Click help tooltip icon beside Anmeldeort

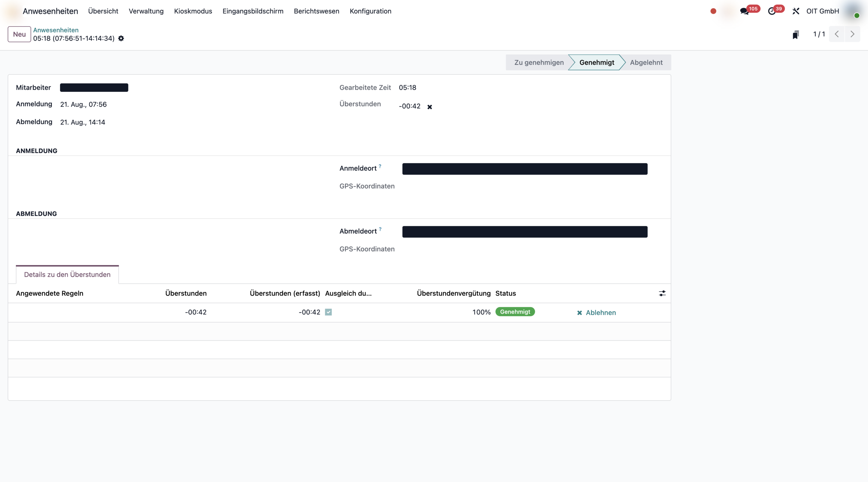380,166
